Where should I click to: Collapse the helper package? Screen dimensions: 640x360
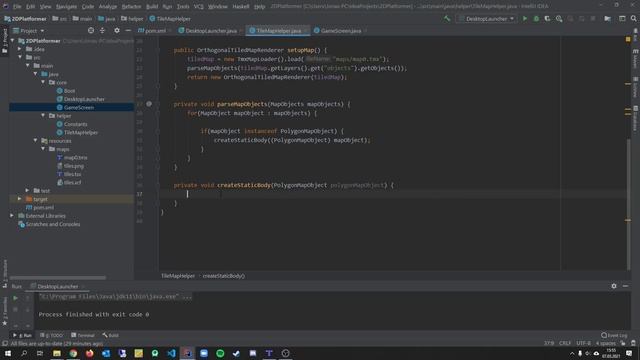coord(43,116)
